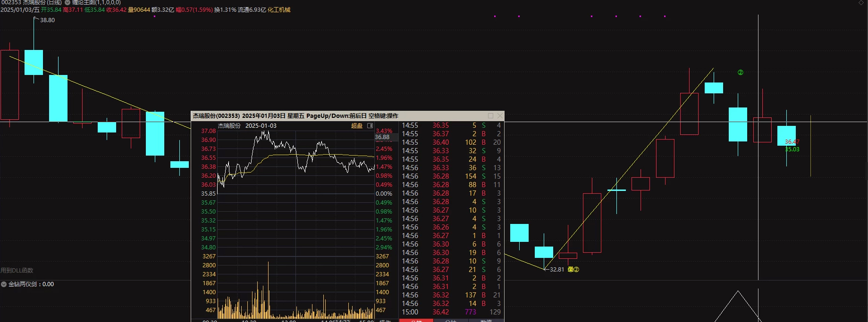Click the 36.88 price tag on intraday chart
This screenshot has width=868, height=322.
coord(382,138)
